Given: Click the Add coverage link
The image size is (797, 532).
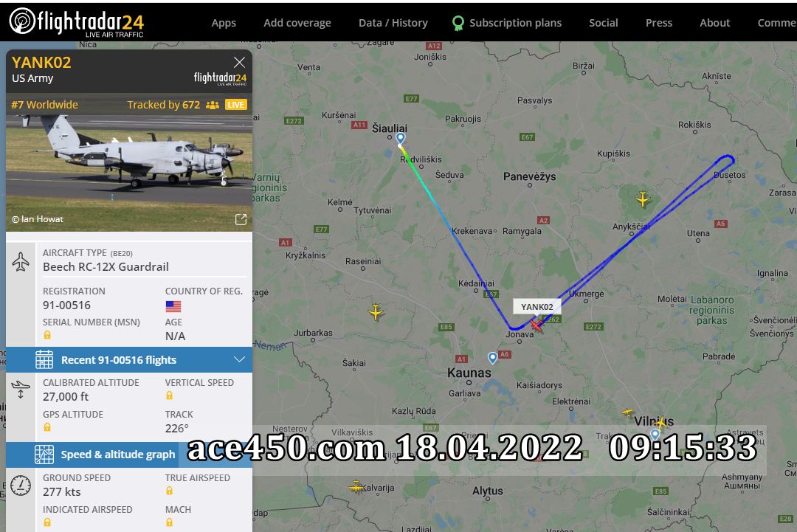Looking at the screenshot, I should click(x=297, y=23).
